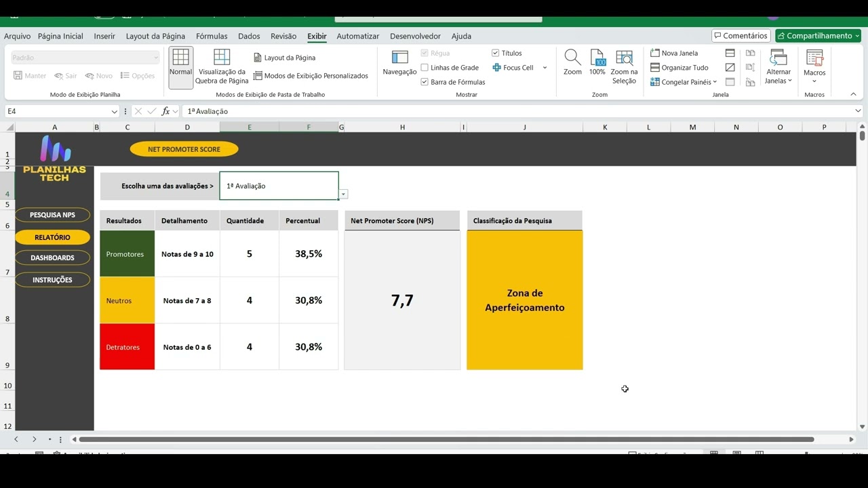Click next sheet navigation arrow
This screenshot has width=868, height=488.
pyautogui.click(x=34, y=439)
